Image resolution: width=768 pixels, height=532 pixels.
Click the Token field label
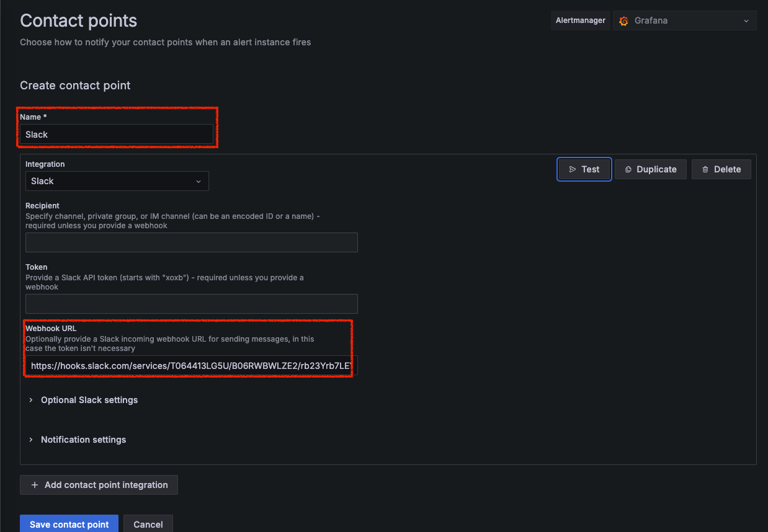(37, 267)
